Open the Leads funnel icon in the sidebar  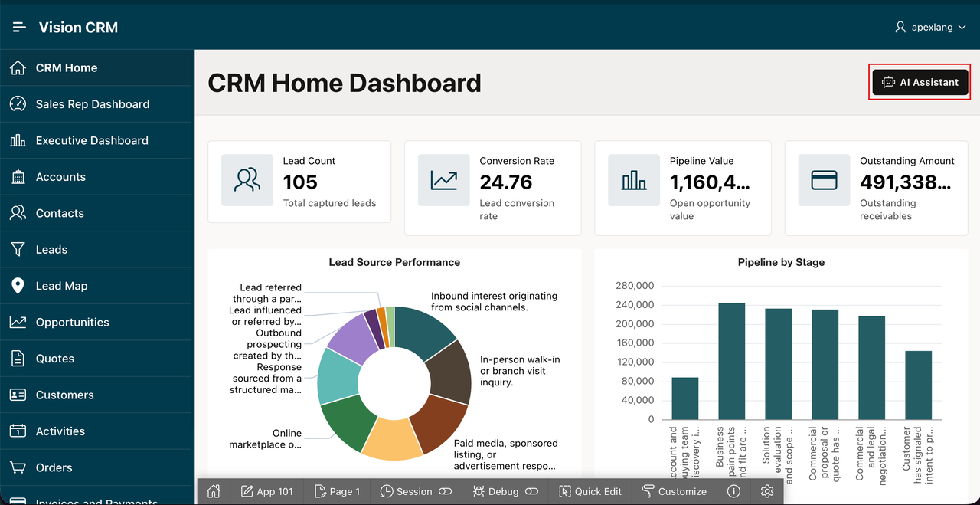[18, 249]
